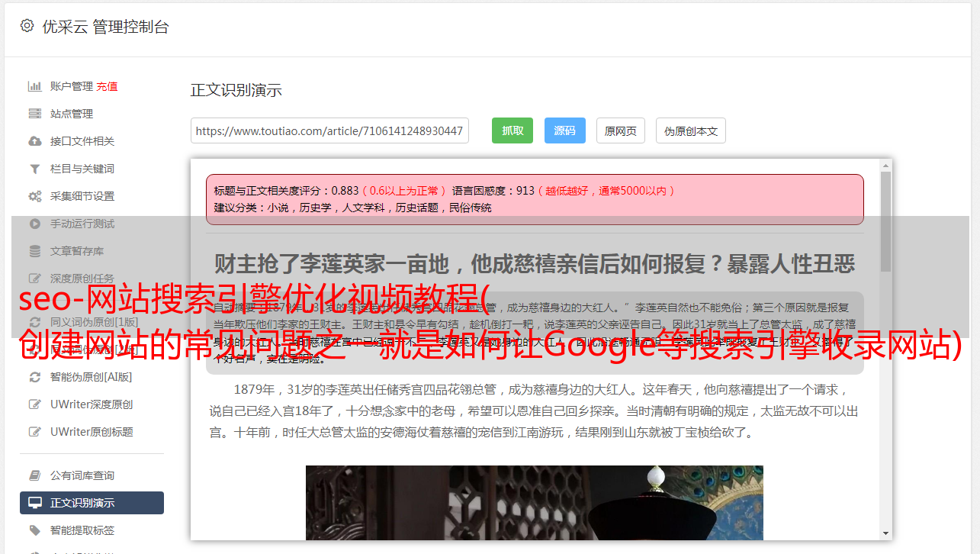Open 同义词伪原创[1版] menu item
Viewport: 980px width, 554px height.
95,321
